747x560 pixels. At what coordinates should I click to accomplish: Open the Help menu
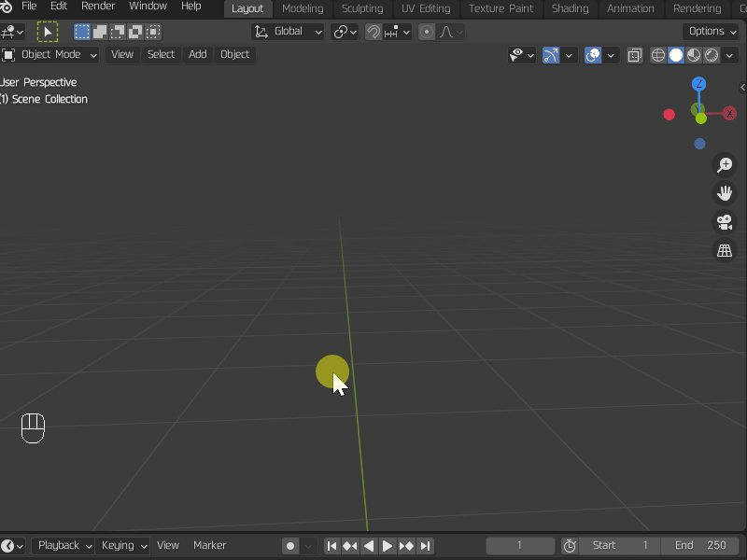pyautogui.click(x=191, y=7)
